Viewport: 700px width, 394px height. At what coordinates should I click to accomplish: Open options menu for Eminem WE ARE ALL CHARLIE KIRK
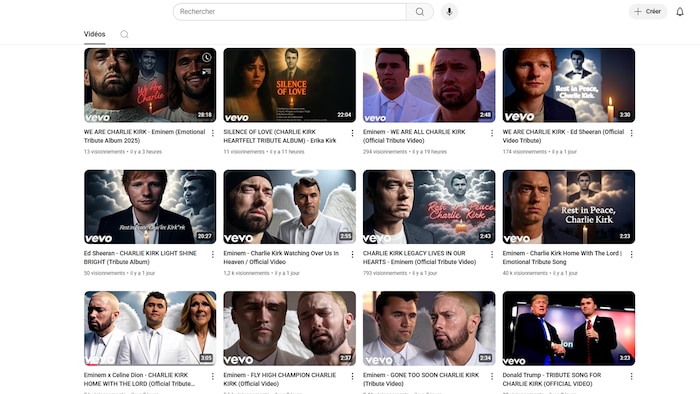tap(492, 133)
